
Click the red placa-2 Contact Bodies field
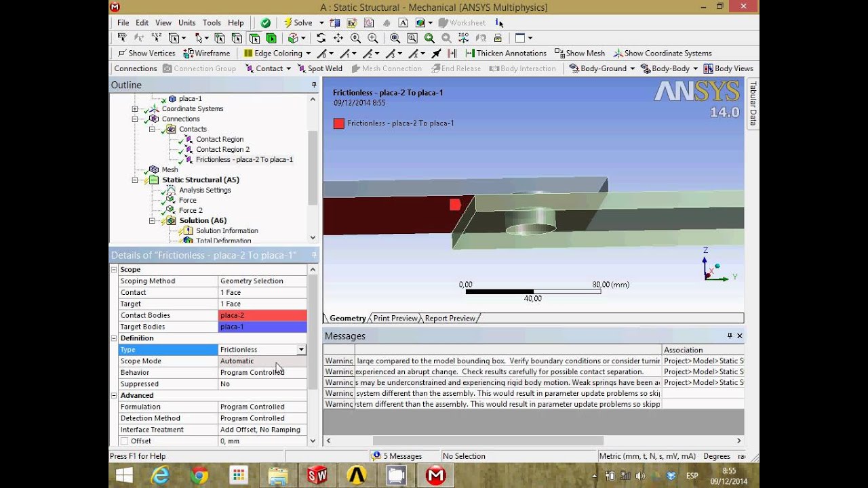[262, 315]
